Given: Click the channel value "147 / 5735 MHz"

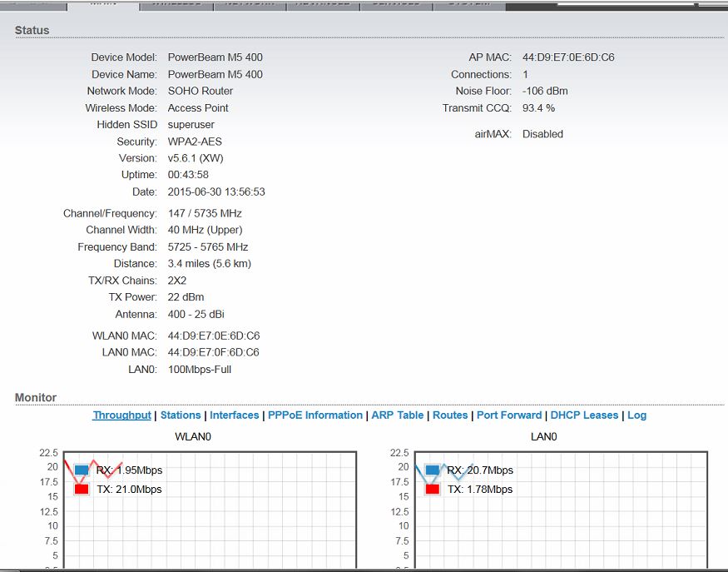Looking at the screenshot, I should click(x=205, y=213).
